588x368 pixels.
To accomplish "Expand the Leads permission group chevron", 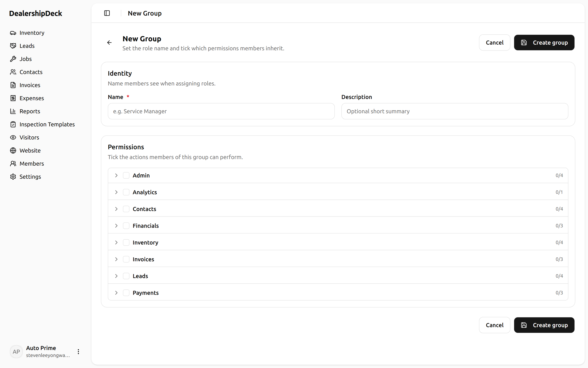I will [x=116, y=276].
